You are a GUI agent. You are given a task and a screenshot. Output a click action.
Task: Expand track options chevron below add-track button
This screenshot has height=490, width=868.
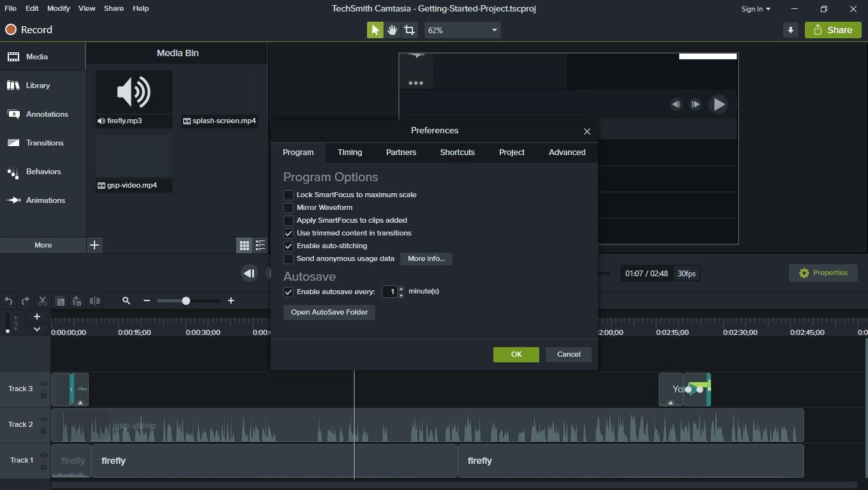click(x=37, y=329)
